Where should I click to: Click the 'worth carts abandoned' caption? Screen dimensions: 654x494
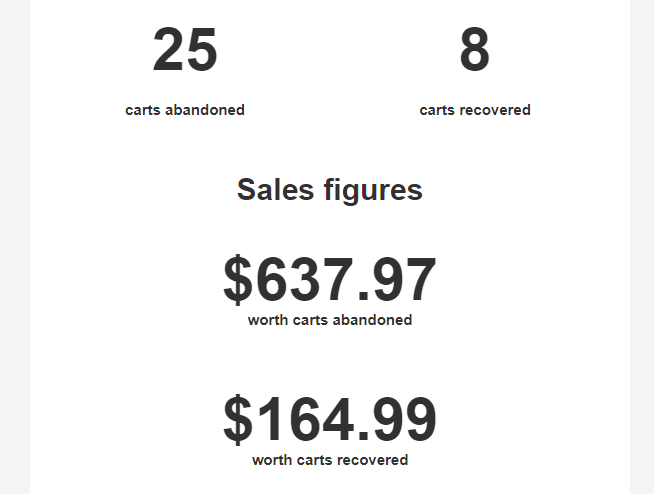click(330, 320)
